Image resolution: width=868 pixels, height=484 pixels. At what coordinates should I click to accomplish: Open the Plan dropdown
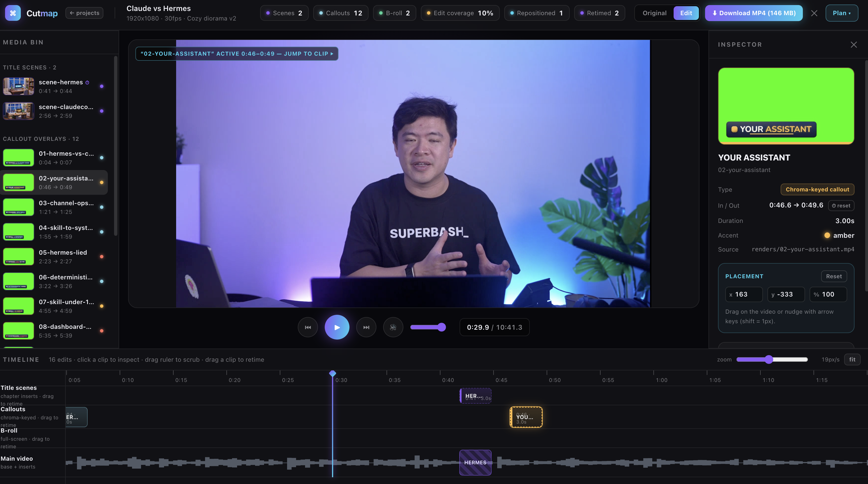(842, 13)
